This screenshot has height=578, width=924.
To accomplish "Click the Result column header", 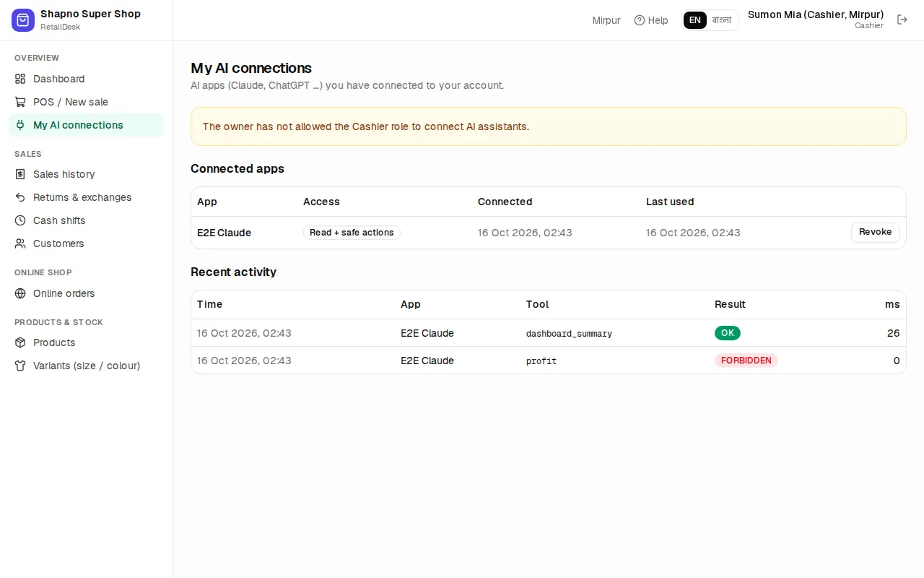I will [730, 304].
